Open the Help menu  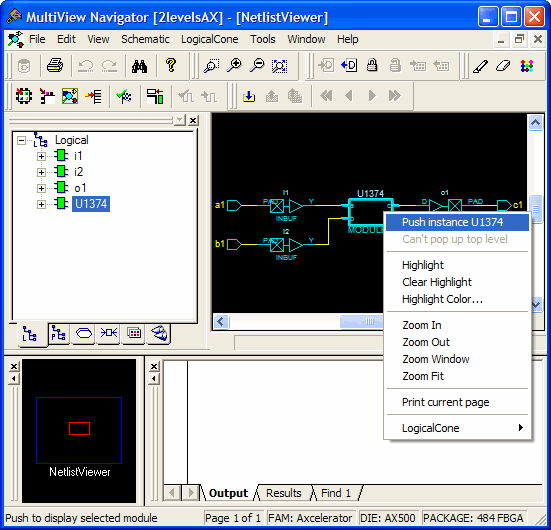click(348, 39)
